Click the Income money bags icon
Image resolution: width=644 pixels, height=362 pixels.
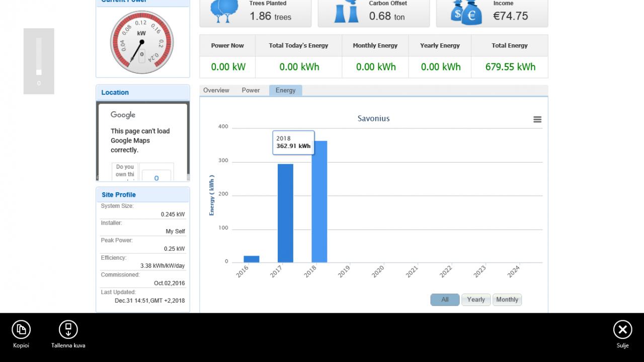[x=466, y=12]
